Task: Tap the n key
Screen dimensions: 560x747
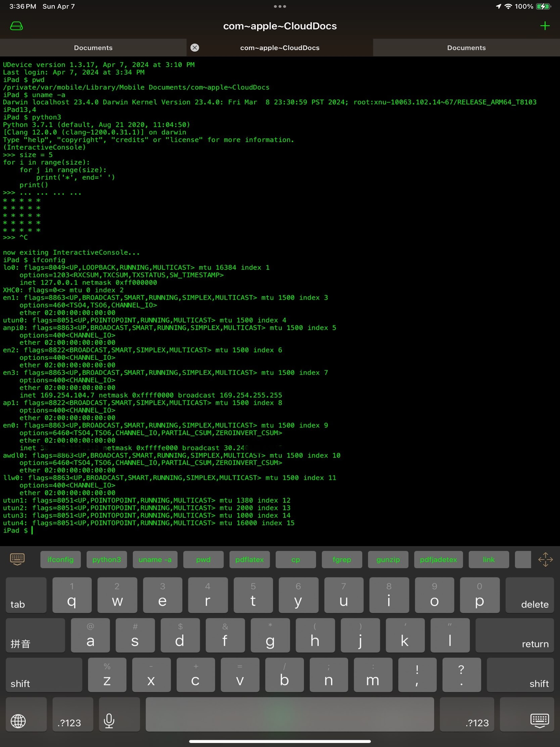Action: coord(329,675)
